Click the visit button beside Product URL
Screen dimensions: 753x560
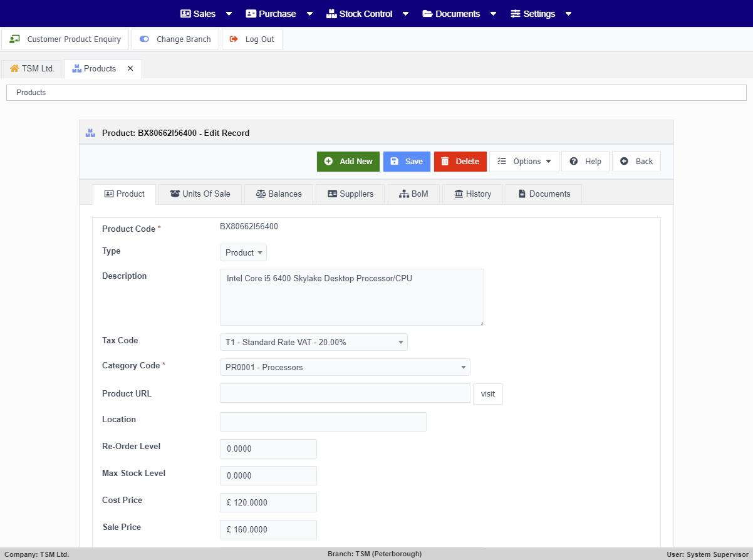[488, 394]
